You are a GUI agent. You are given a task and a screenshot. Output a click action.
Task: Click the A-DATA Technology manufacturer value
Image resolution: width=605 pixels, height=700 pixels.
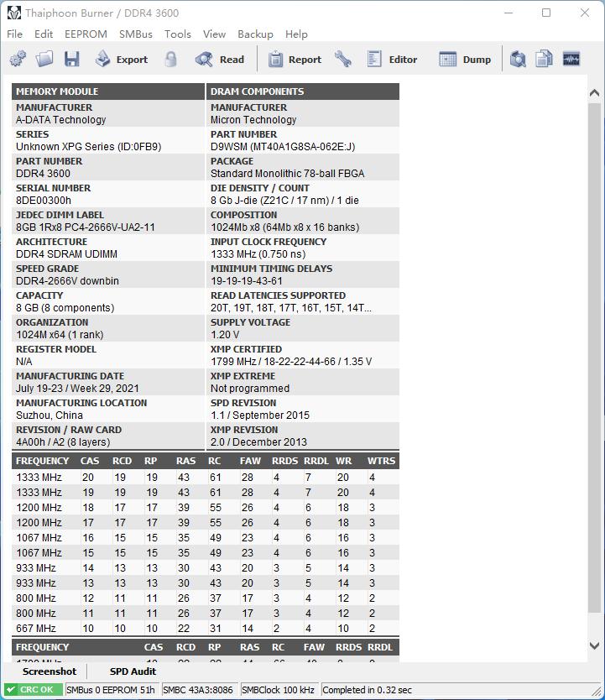click(61, 120)
